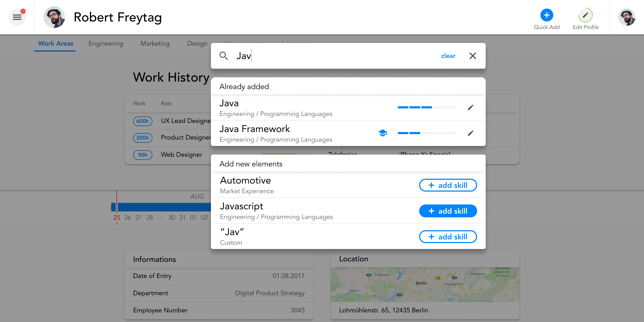The height and width of the screenshot is (322, 644).
Task: Click the clear link in search box
Action: 448,56
